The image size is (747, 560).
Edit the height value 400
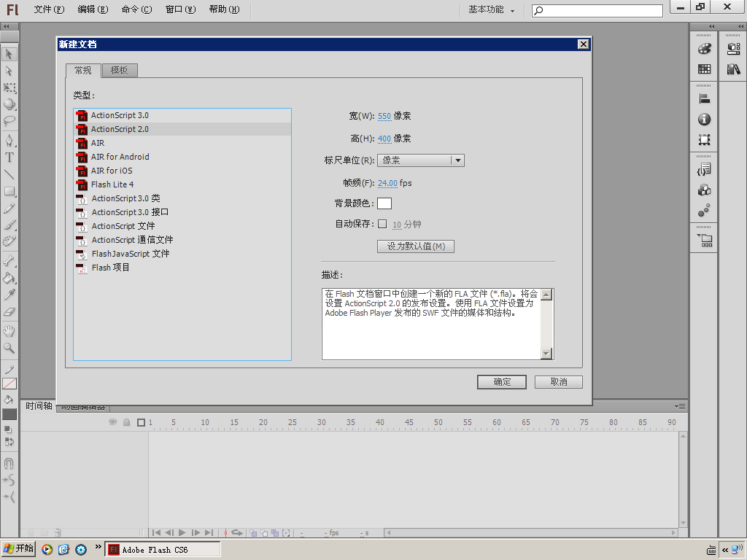click(x=384, y=139)
